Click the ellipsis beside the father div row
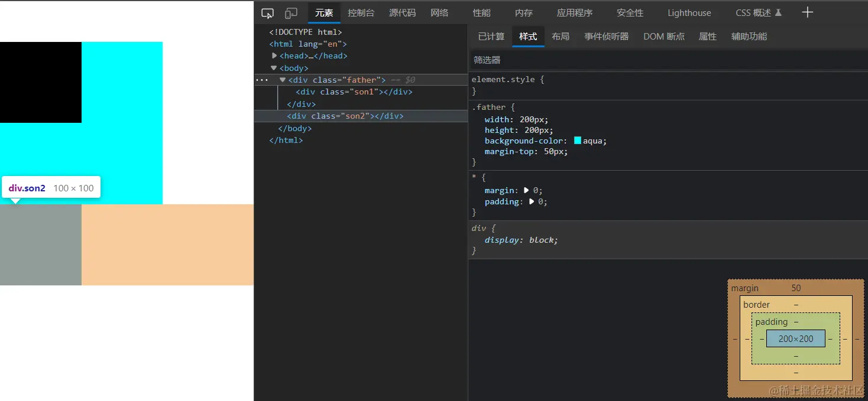The height and width of the screenshot is (401, 868). point(262,80)
